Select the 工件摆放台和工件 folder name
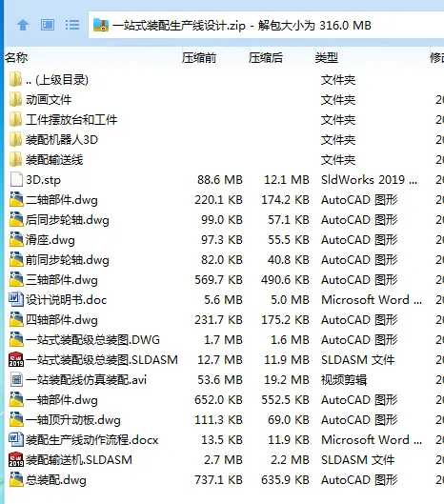The height and width of the screenshot is (504, 444). 71,120
